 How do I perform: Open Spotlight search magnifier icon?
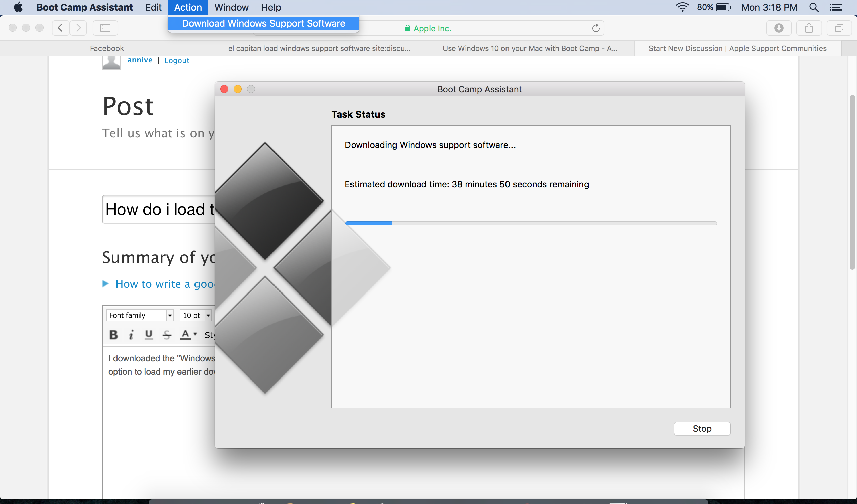pos(814,7)
